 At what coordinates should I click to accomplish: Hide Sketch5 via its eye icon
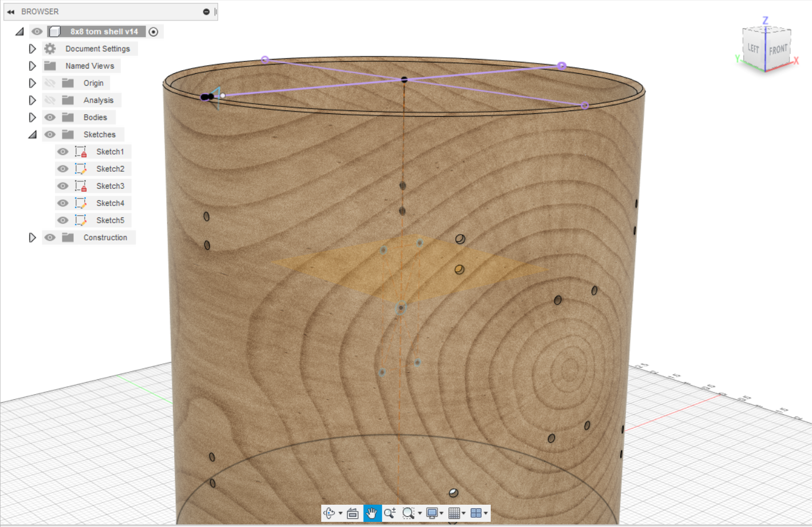tap(63, 220)
